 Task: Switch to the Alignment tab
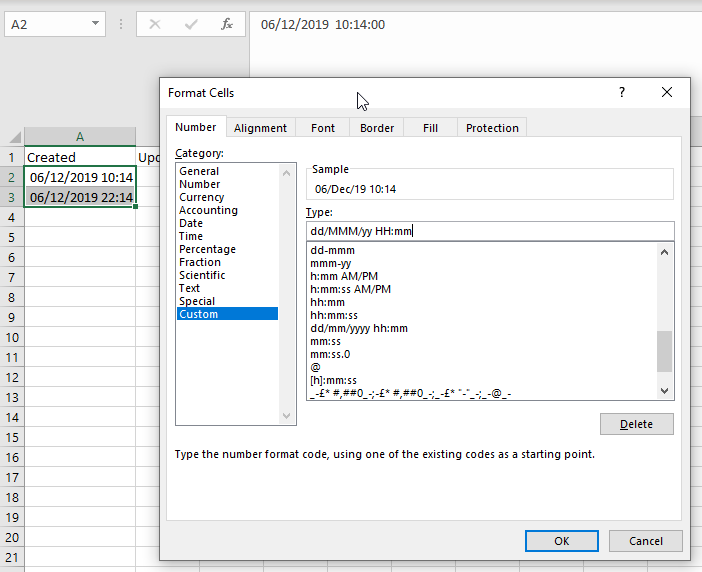[260, 128]
